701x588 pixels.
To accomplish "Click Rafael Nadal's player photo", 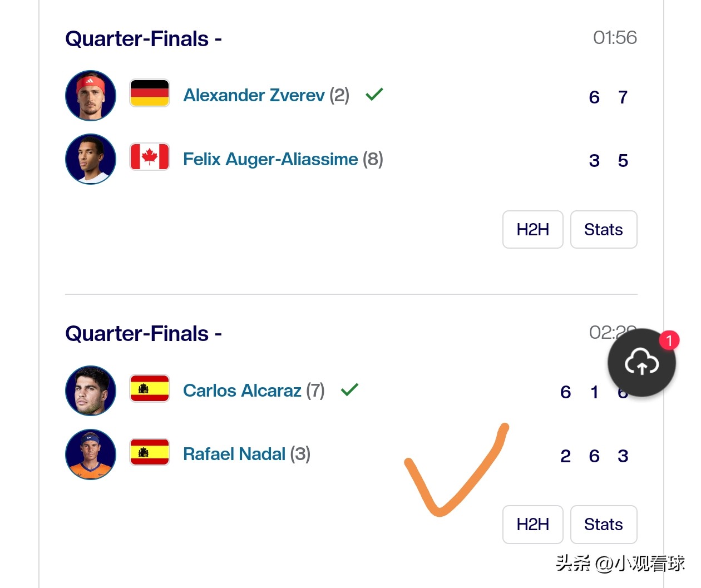I will pyautogui.click(x=91, y=454).
